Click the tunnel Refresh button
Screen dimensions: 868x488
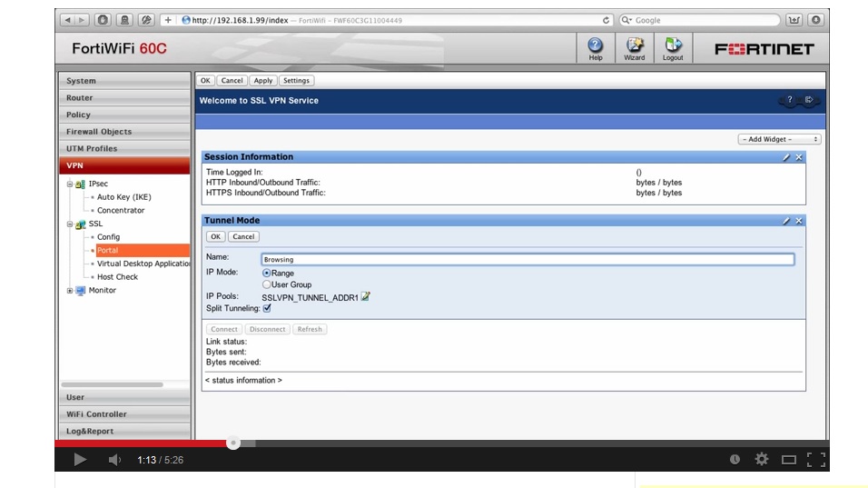click(310, 329)
